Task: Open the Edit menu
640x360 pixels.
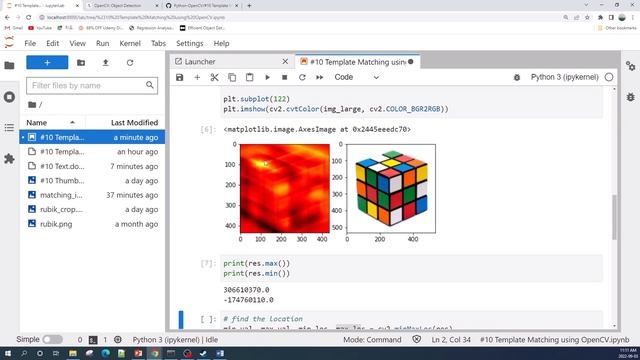Action: 52,43
